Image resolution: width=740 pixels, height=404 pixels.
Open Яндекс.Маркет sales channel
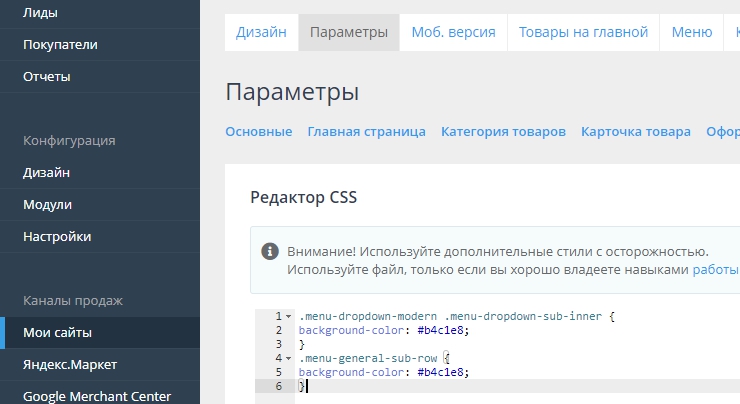pyautogui.click(x=71, y=364)
